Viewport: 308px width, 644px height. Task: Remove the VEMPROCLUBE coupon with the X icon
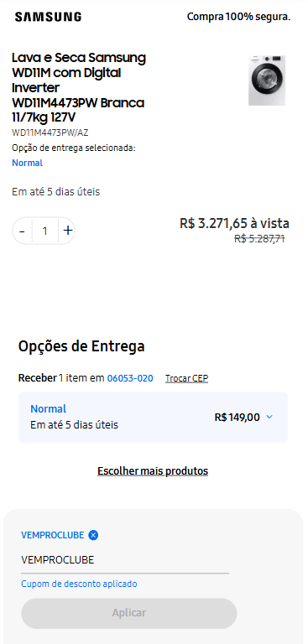pos(93,535)
